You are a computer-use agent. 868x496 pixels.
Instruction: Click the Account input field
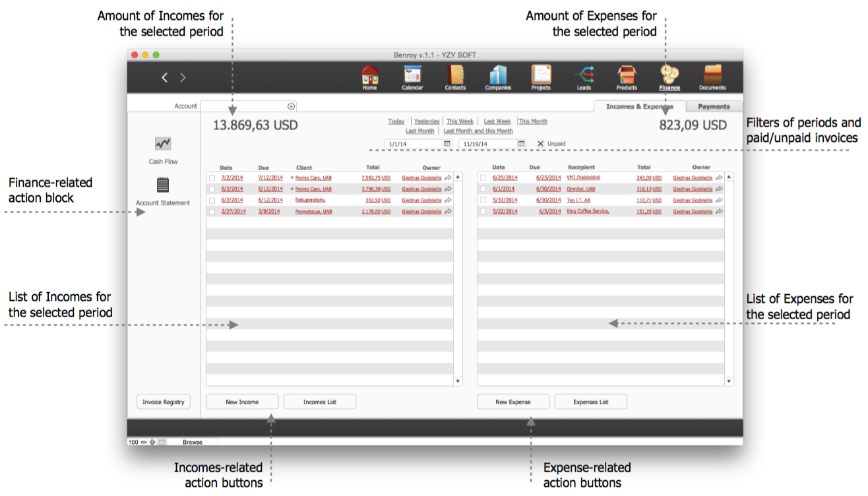(244, 106)
